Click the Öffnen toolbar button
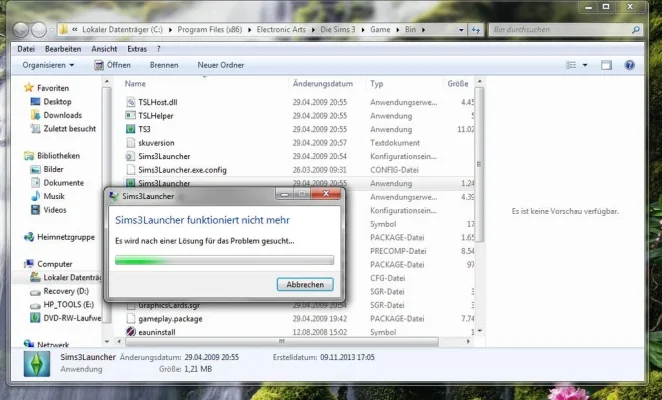This screenshot has width=662, height=400. coord(113,65)
